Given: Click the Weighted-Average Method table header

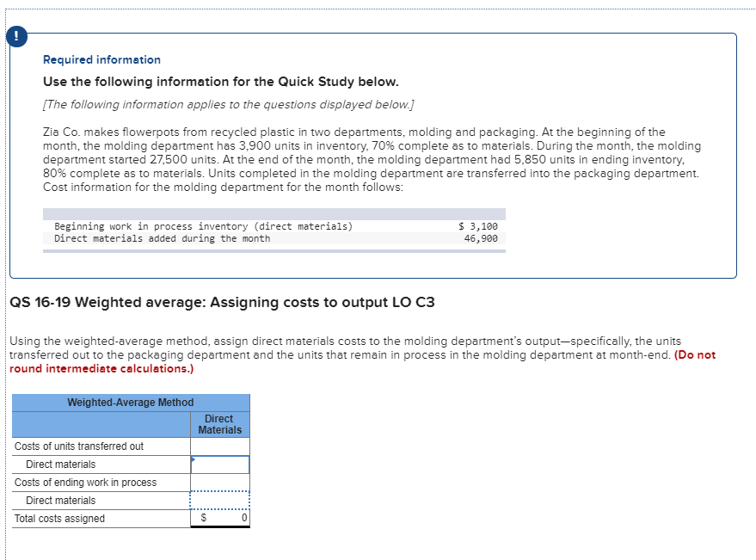Looking at the screenshot, I should [131, 403].
